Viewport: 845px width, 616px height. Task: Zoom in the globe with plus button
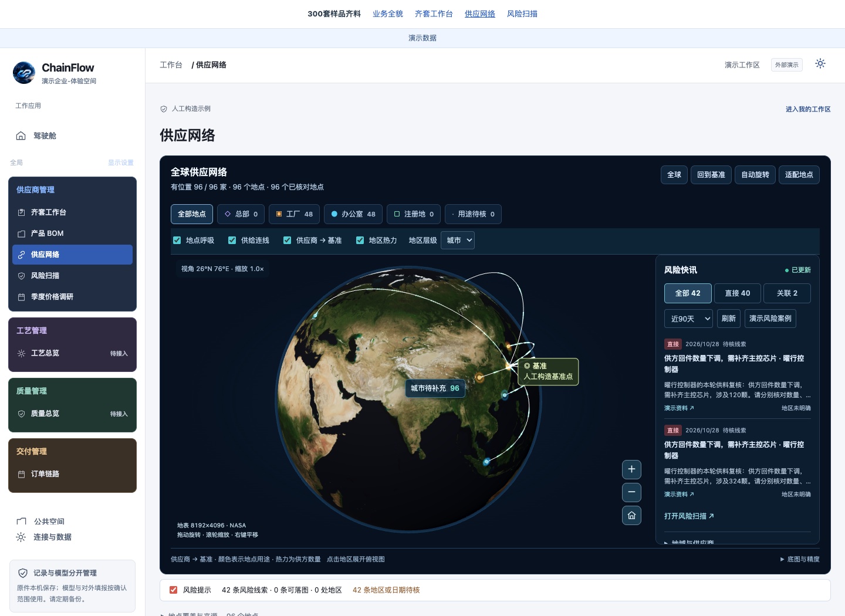coord(631,469)
